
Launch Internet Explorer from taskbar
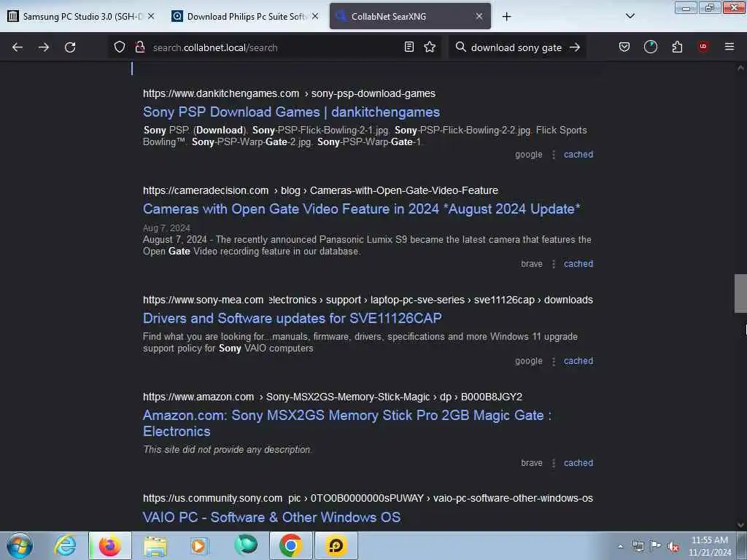point(65,545)
